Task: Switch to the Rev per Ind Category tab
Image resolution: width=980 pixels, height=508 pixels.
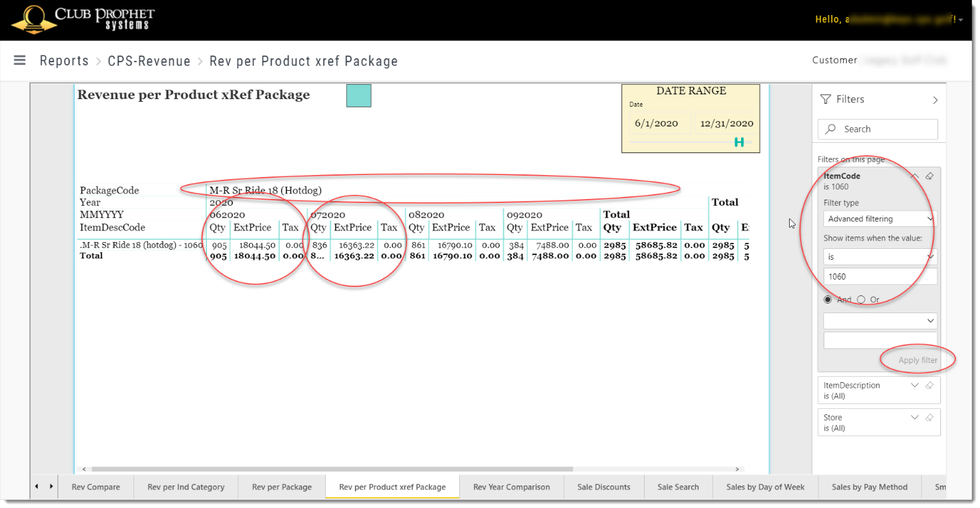Action: 186,487
